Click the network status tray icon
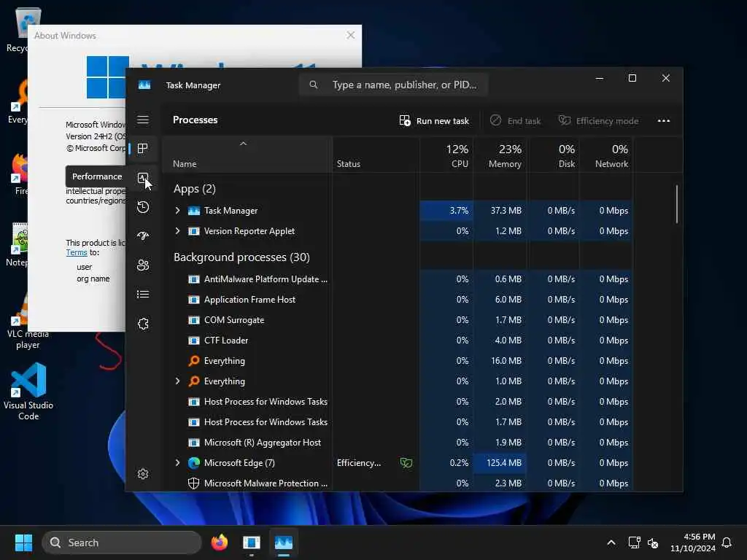747x560 pixels. 634,542
